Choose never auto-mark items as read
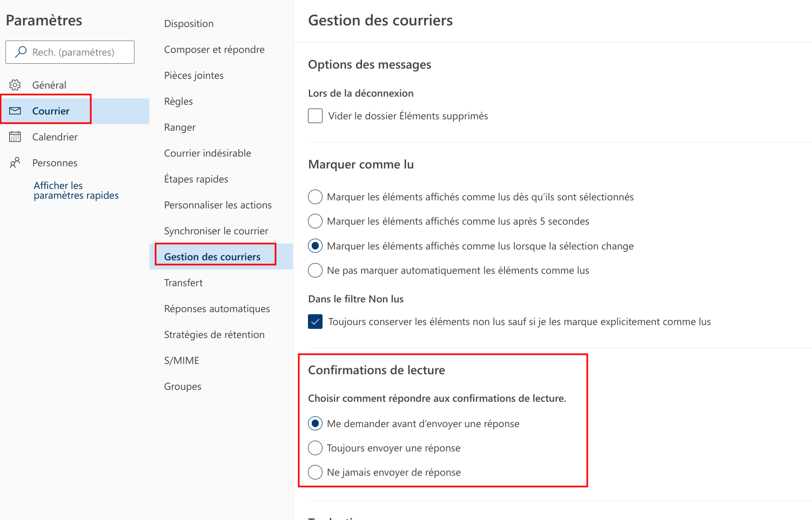The height and width of the screenshot is (520, 812). tap(316, 271)
